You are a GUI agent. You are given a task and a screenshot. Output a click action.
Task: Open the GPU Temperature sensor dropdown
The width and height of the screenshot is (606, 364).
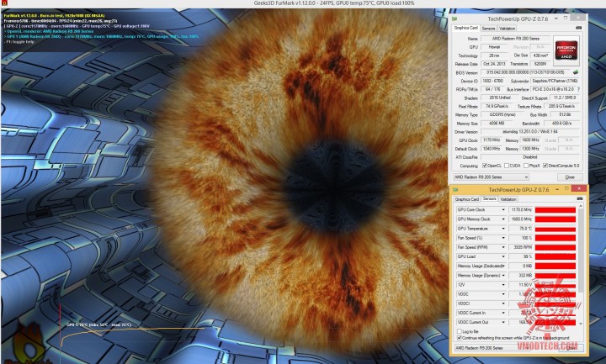(503, 229)
